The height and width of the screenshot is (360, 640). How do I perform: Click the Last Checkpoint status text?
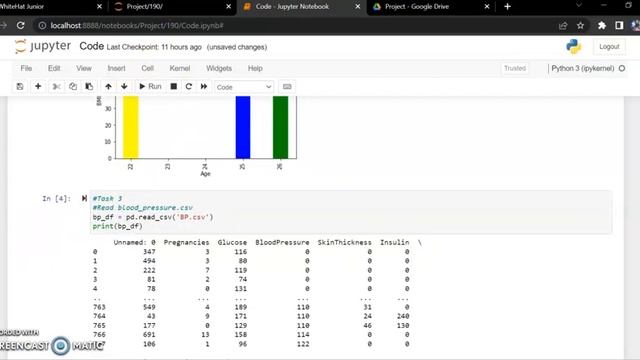click(154, 47)
